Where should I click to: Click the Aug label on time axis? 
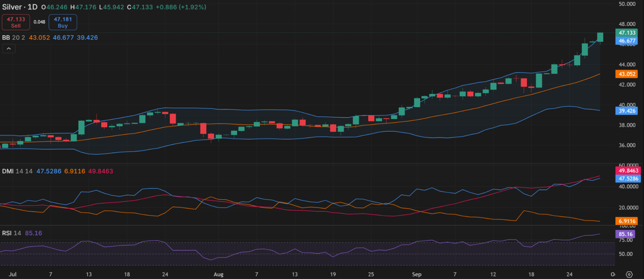(218, 274)
